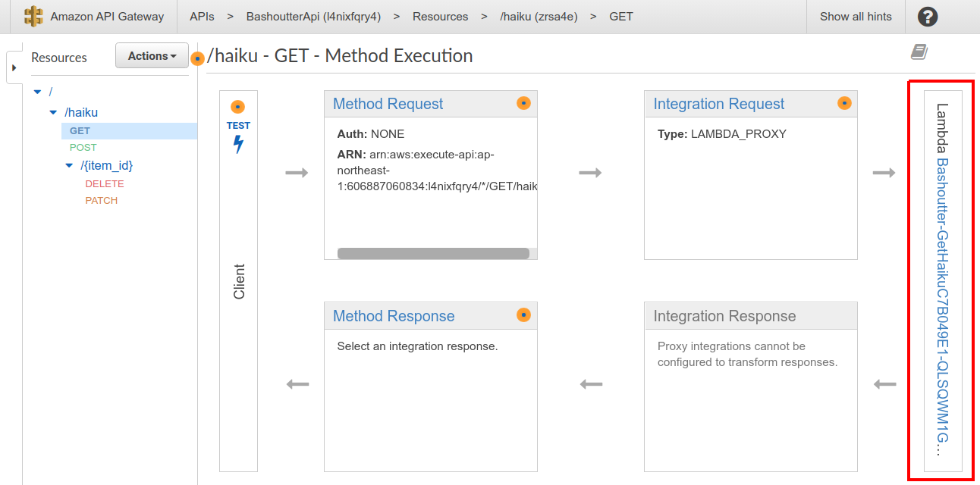Open the help question mark icon
The width and height of the screenshot is (980, 485).
927,17
